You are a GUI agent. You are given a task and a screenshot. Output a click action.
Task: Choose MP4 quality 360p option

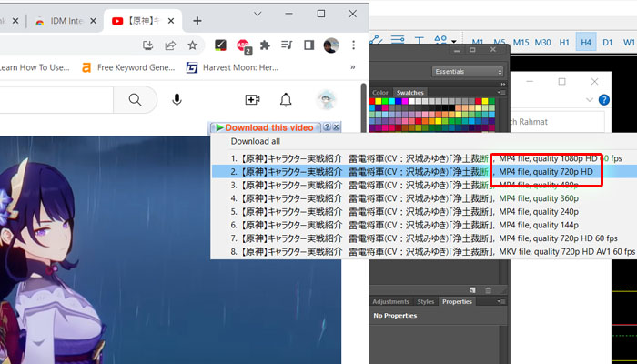[x=424, y=198]
